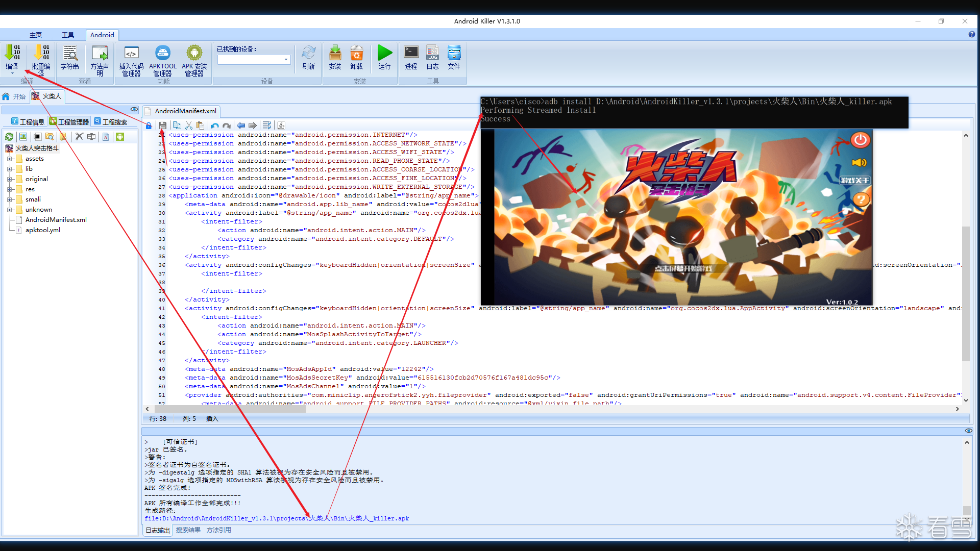Click 运行 green play button
The image size is (980, 551).
point(384,57)
